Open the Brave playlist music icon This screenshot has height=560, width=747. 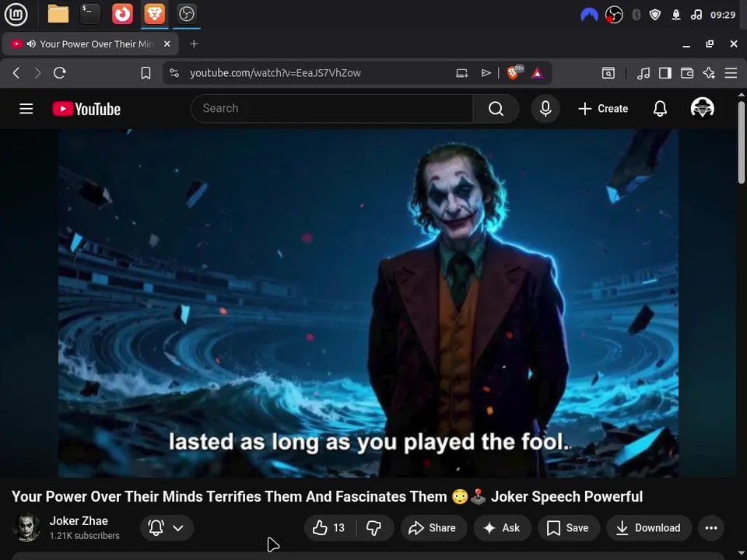pos(644,73)
